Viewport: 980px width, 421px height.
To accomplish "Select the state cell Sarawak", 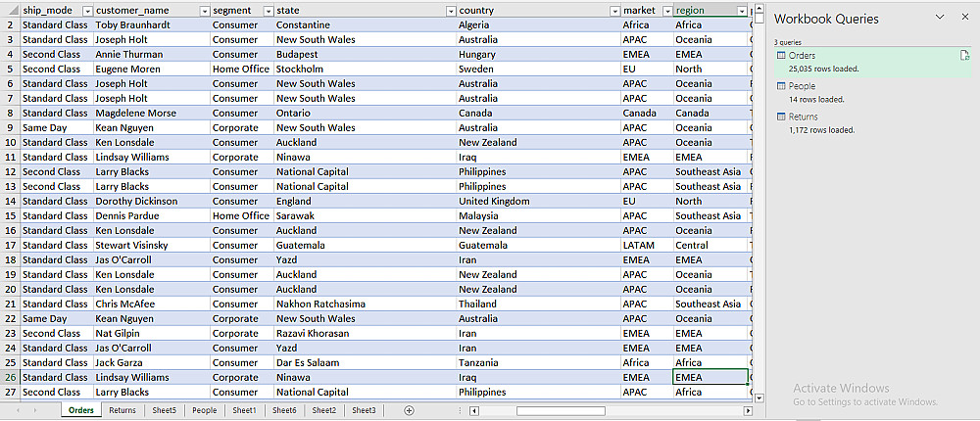I will (366, 215).
